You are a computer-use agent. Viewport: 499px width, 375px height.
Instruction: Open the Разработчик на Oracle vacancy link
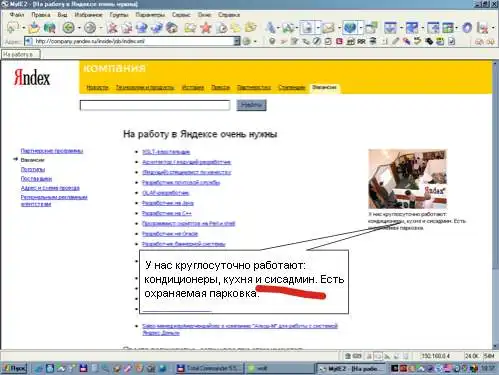coord(170,234)
